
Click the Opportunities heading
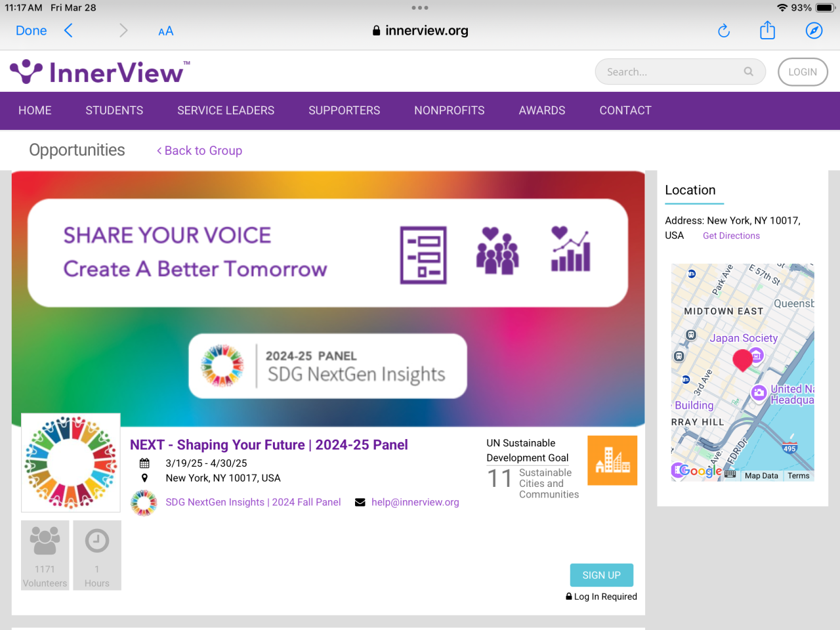[77, 150]
